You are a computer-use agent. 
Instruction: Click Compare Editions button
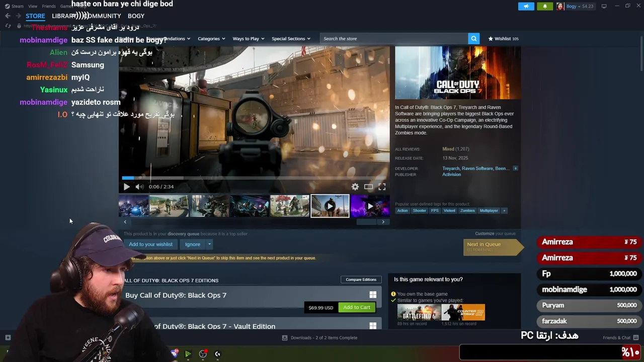click(361, 280)
